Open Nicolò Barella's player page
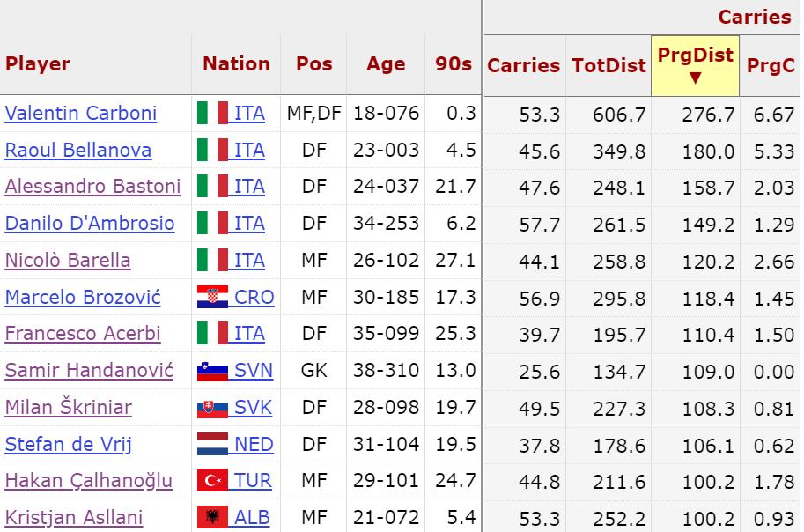This screenshot has width=804, height=532. 68,261
